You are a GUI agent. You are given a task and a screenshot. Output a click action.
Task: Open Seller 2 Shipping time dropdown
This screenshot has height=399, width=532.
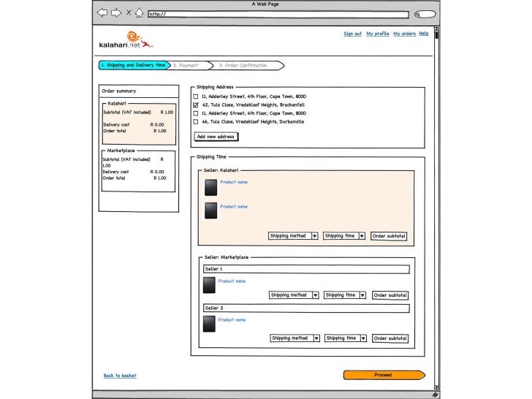pyautogui.click(x=346, y=338)
